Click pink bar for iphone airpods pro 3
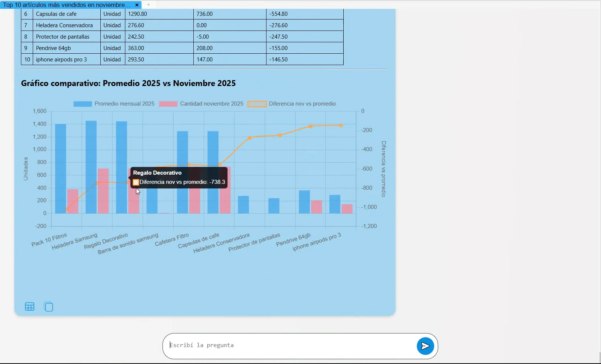The width and height of the screenshot is (601, 364). click(x=347, y=209)
